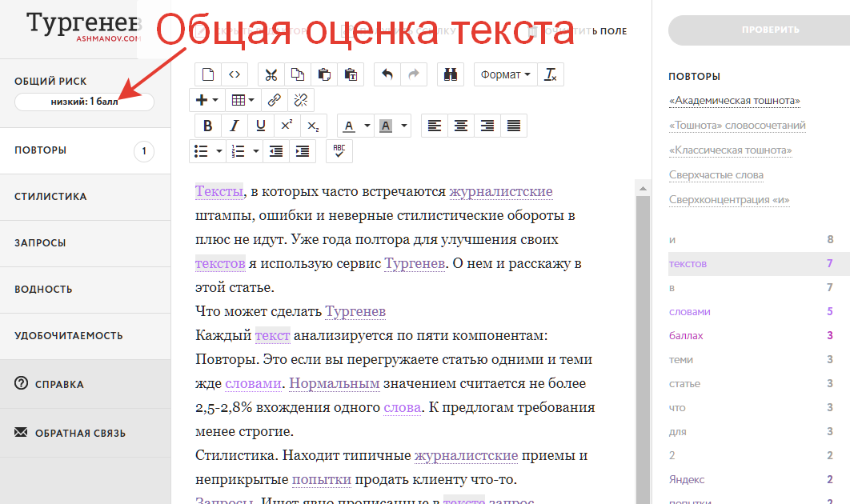Viewport: 850px width, 504px height.
Task: Open Обратная связь feedback
Action: pos(85,433)
